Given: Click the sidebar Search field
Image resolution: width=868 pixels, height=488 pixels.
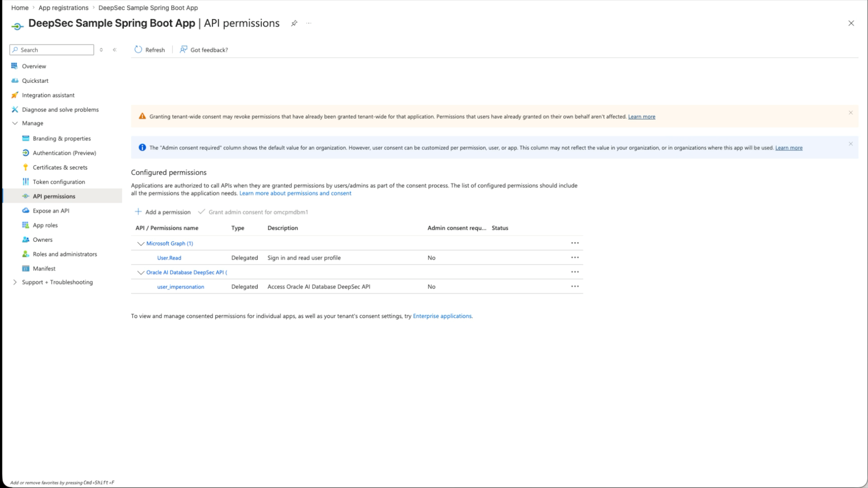Looking at the screenshot, I should pyautogui.click(x=52, y=50).
